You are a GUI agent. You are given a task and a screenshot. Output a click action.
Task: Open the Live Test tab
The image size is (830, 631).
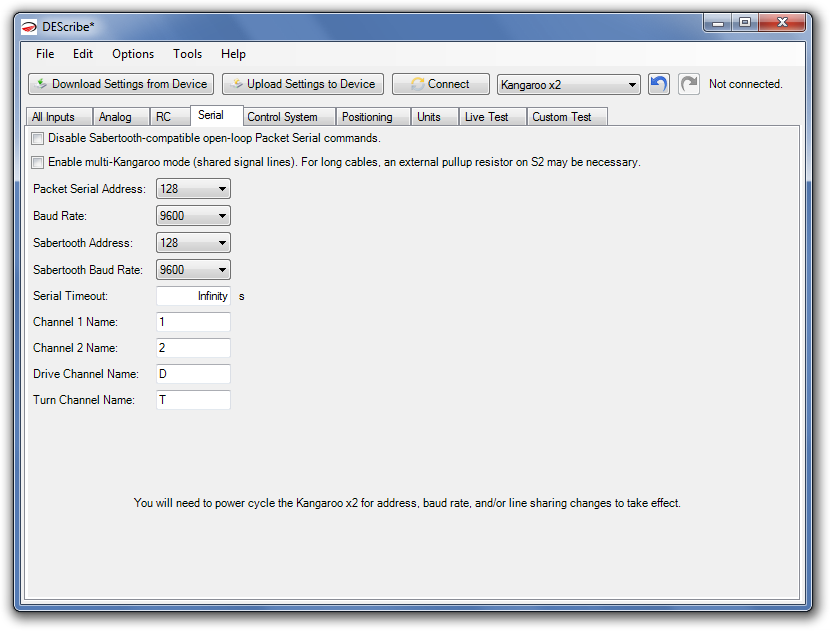pyautogui.click(x=486, y=117)
